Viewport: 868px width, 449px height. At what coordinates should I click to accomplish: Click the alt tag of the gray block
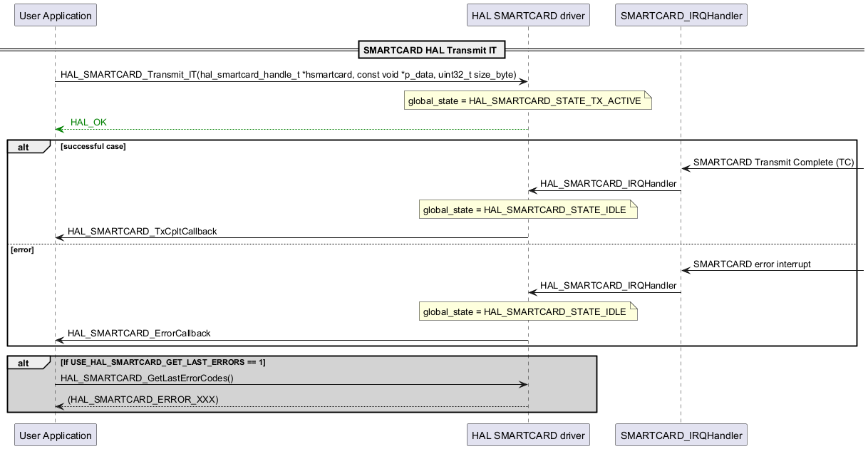click(x=24, y=363)
